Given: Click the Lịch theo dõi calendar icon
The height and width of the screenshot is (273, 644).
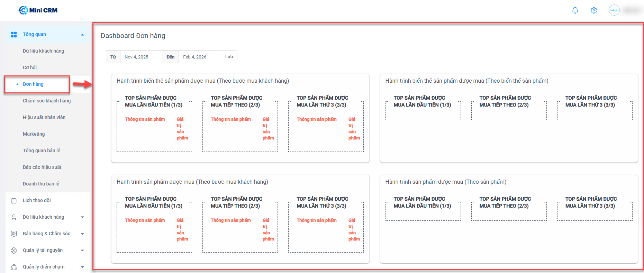Looking at the screenshot, I should coord(14,201).
